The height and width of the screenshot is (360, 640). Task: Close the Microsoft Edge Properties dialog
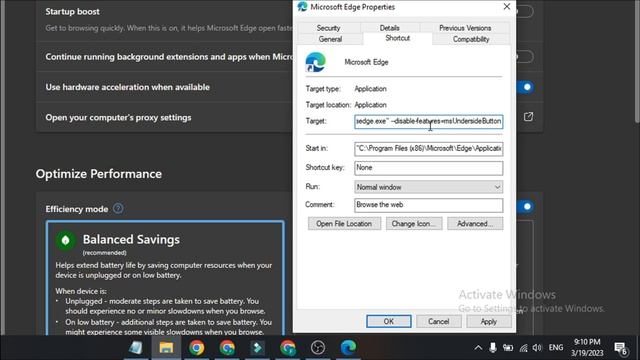tap(507, 7)
